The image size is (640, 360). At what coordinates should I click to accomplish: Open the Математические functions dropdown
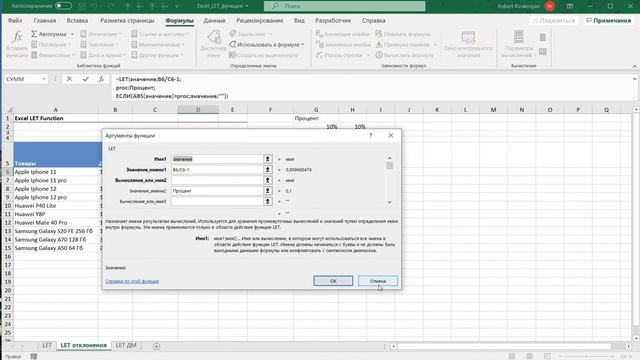pos(183,44)
